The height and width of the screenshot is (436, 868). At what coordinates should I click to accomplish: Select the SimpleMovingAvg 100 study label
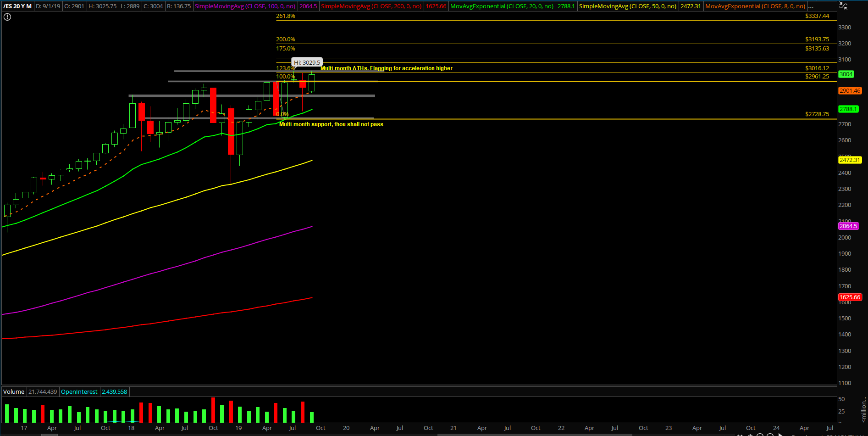pos(245,6)
